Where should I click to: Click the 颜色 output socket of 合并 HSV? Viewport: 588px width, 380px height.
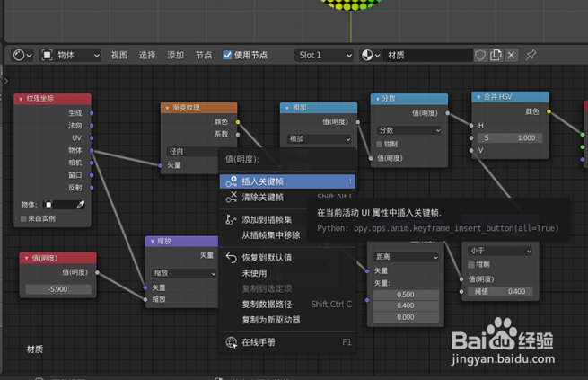click(549, 111)
